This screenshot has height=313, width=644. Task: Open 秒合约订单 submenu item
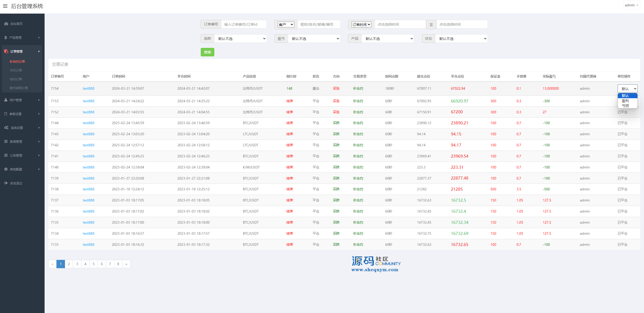click(17, 61)
